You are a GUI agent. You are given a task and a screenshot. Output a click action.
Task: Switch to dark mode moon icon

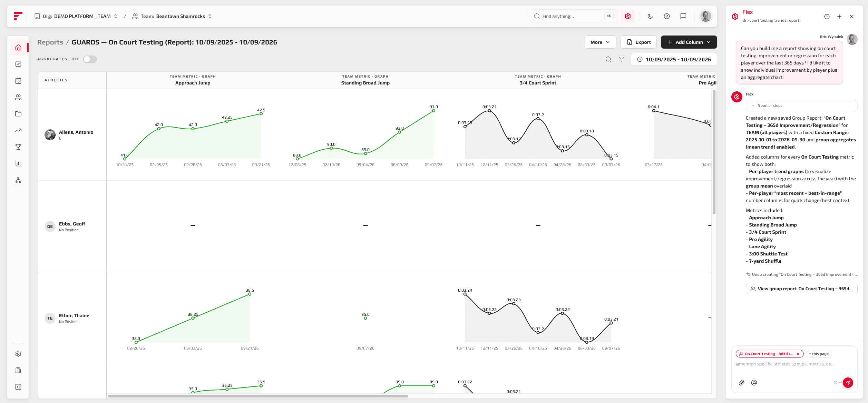[650, 16]
